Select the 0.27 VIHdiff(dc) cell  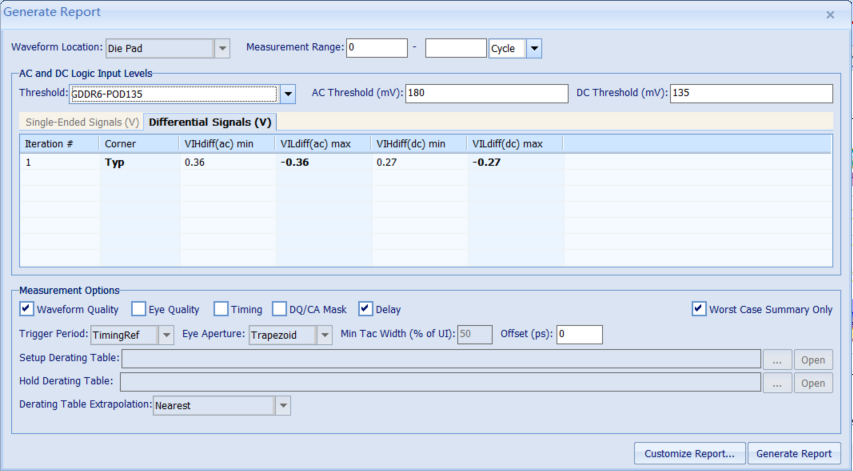point(419,162)
